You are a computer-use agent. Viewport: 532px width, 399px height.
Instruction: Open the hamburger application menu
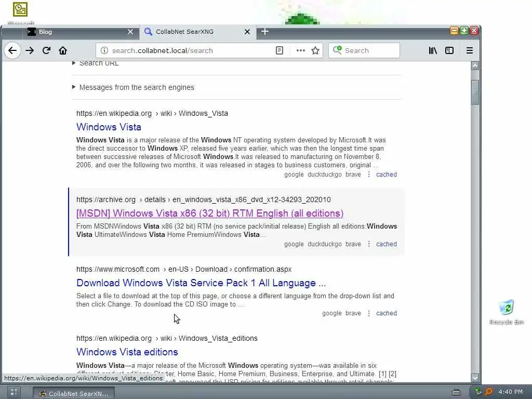[x=470, y=50]
